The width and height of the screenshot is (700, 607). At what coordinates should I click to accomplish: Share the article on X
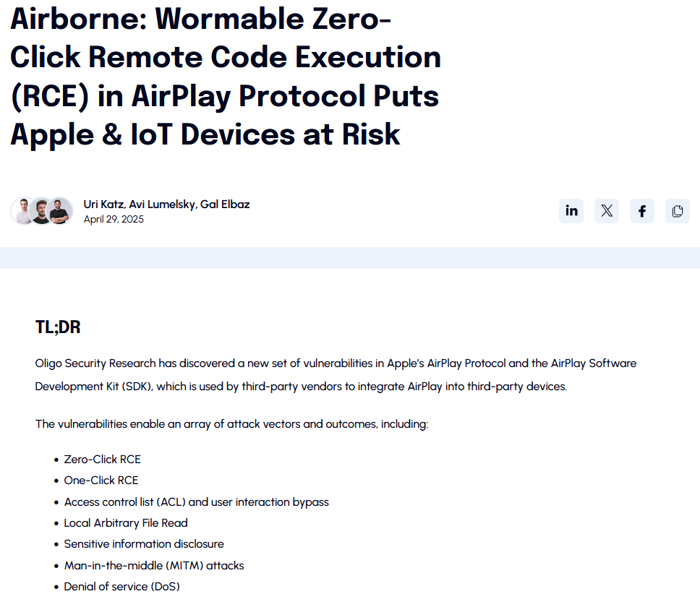pos(607,211)
